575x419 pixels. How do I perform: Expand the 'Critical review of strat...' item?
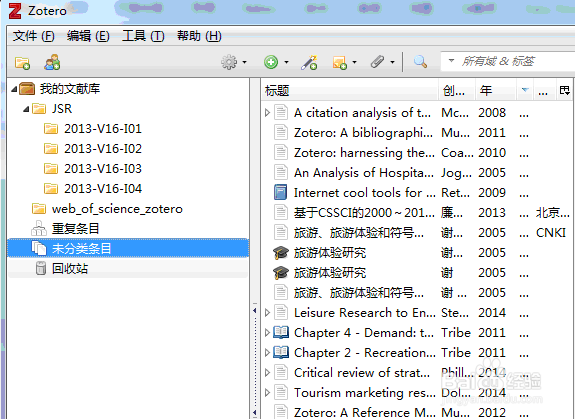(x=267, y=372)
